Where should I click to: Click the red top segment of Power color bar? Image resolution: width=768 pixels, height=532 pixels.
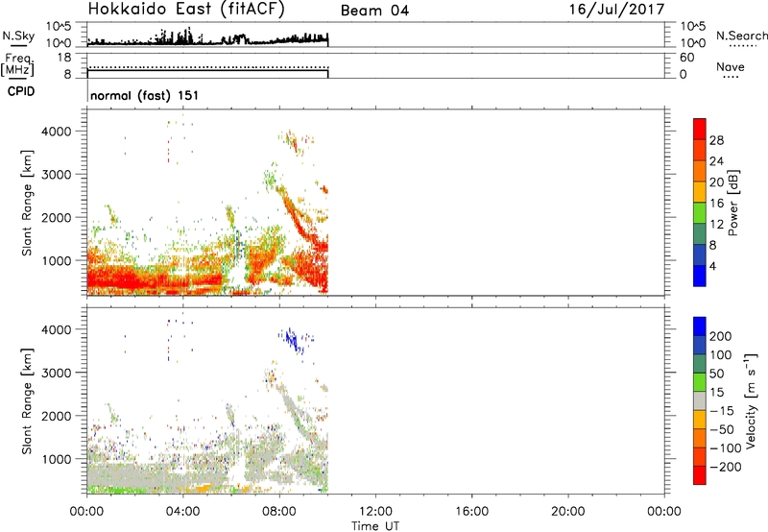700,129
